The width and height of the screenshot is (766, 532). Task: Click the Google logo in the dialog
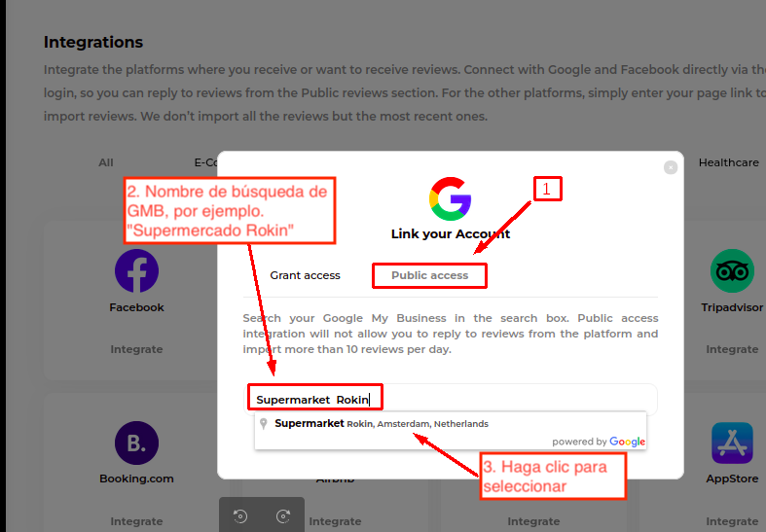[x=450, y=198]
